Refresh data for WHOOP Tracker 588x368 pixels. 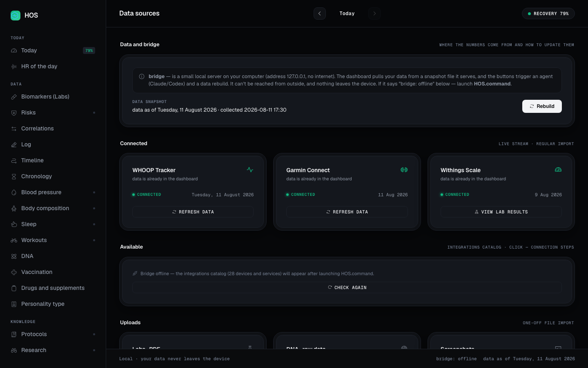[x=193, y=212]
